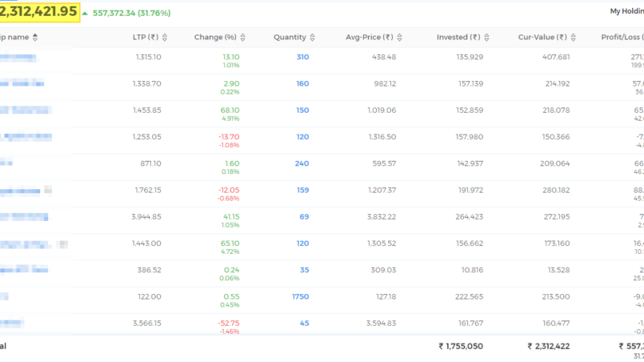
Task: Click the Cur-Value (₹) header label
Action: tap(542, 38)
